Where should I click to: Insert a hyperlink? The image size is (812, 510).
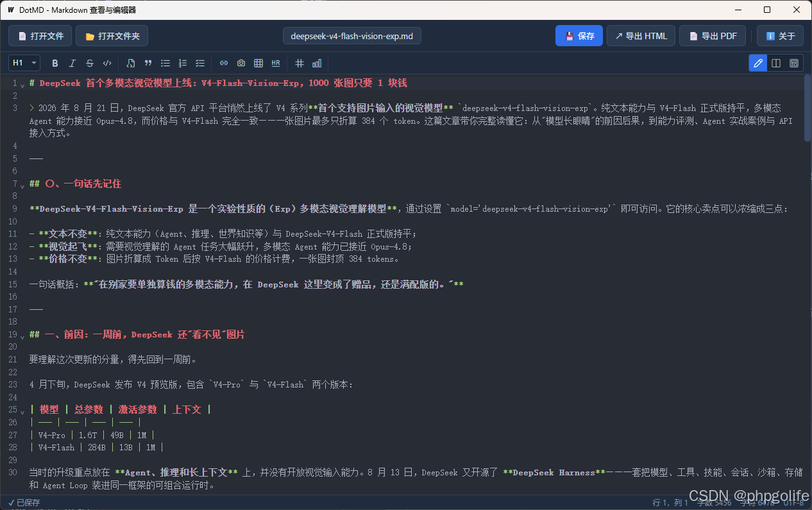[224, 63]
